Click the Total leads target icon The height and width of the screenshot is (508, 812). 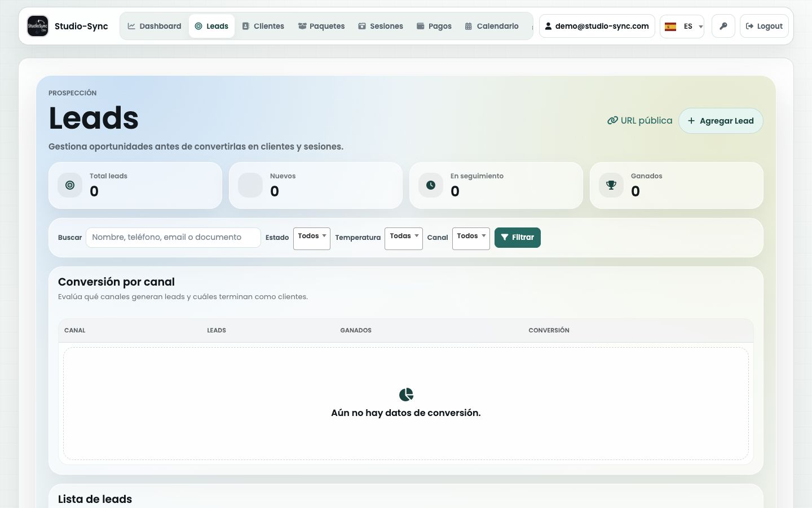[x=70, y=185]
